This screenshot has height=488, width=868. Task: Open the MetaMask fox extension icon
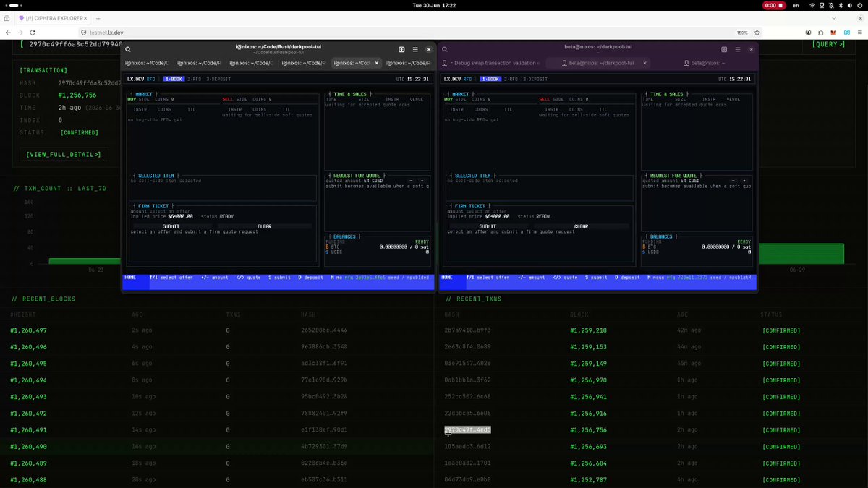tap(833, 33)
